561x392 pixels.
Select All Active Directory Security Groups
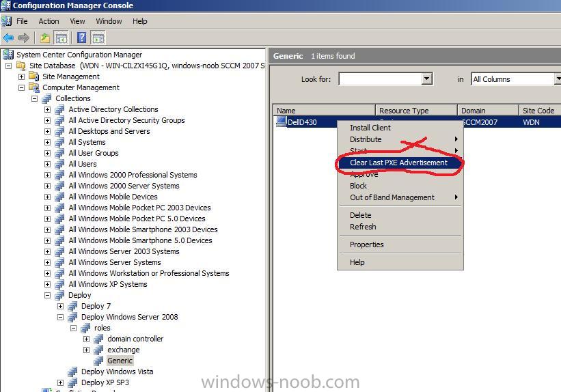126,120
